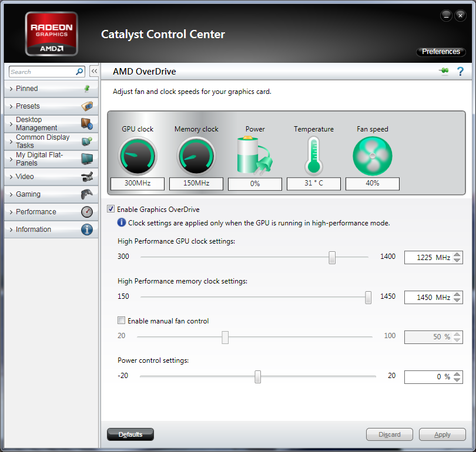The width and height of the screenshot is (476, 452).
Task: Click the GPU clock slider handle
Action: [332, 257]
